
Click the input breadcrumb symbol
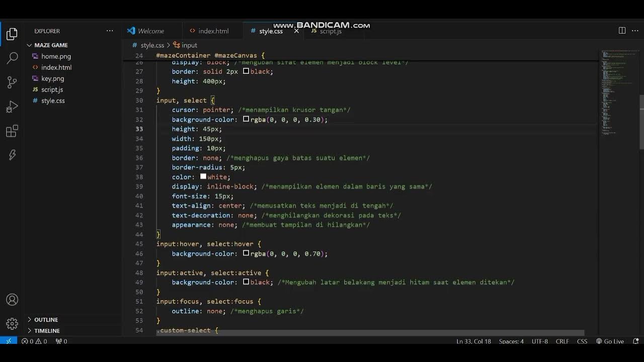point(185,45)
